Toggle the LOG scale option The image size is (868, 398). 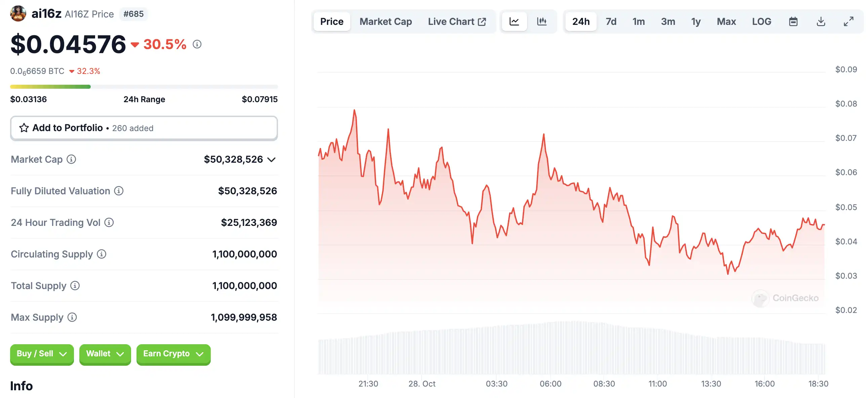coord(761,22)
